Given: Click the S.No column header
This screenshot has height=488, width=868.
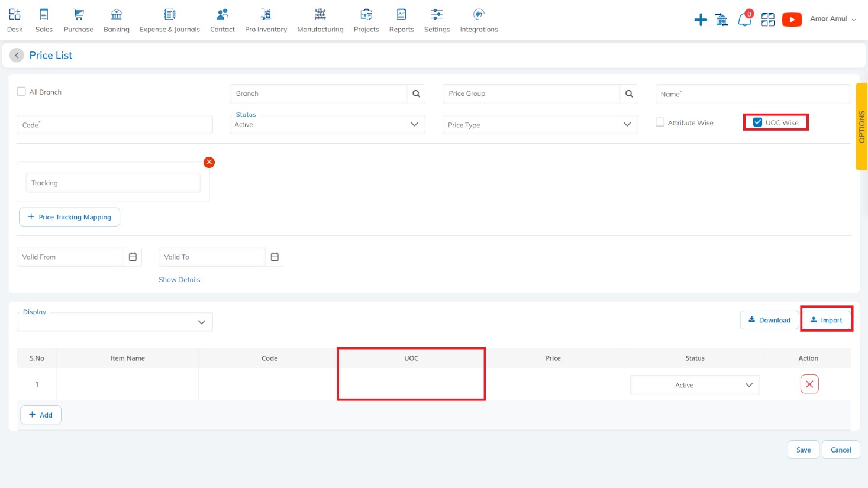Looking at the screenshot, I should (37, 358).
